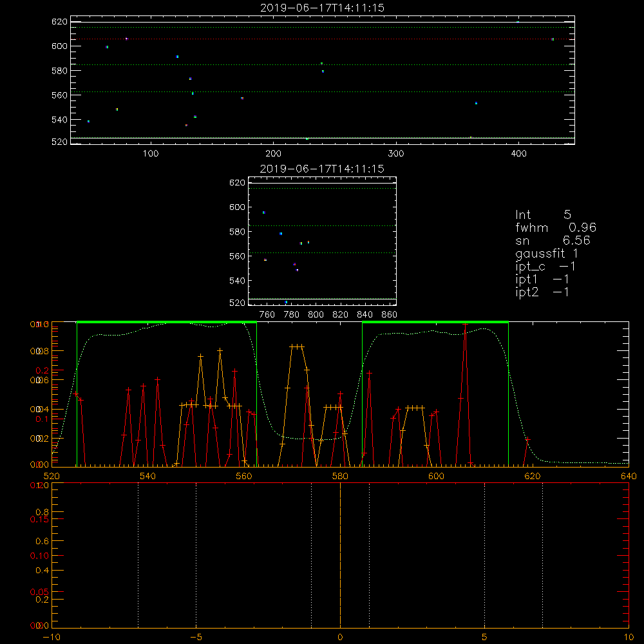Click orange y-axis label 0.8 on the bottom plot

click(x=43, y=512)
